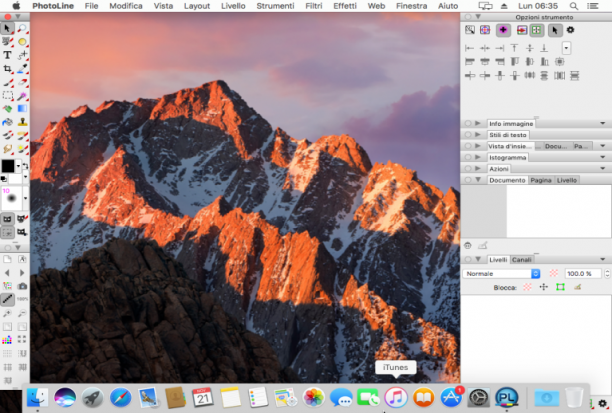Select the arrow pointer tool in toolbox
Image resolution: width=612 pixels, height=413 pixels.
pyautogui.click(x=7, y=28)
